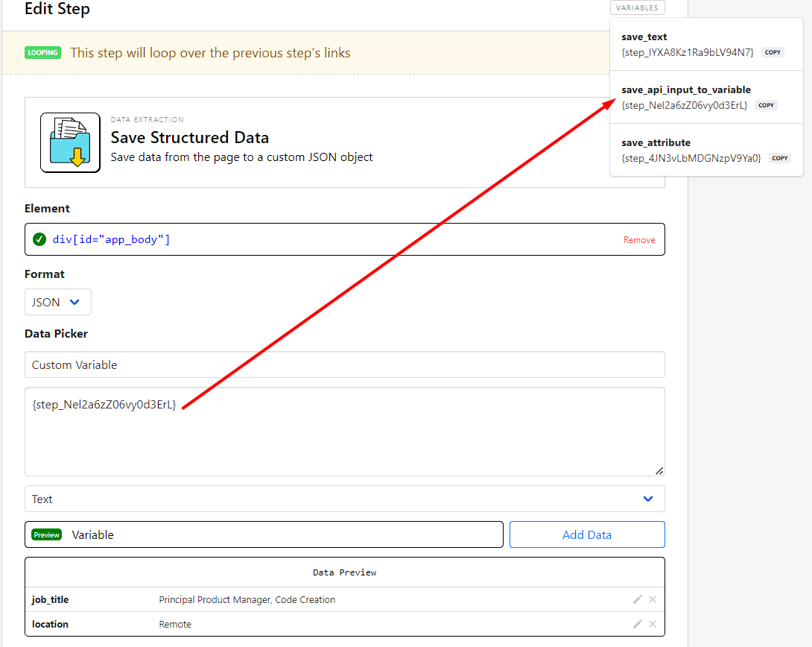Click the Variable name input field
This screenshot has height=647, width=812.
click(264, 534)
